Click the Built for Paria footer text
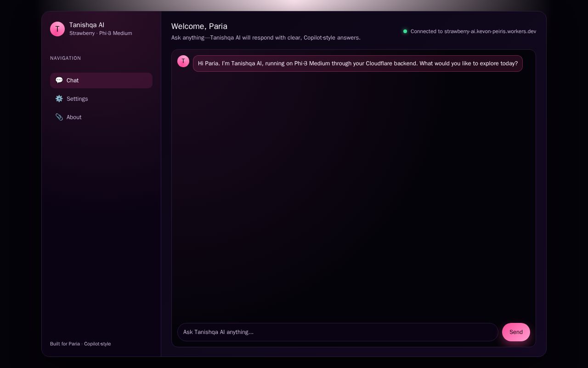The height and width of the screenshot is (368, 588). [80, 344]
